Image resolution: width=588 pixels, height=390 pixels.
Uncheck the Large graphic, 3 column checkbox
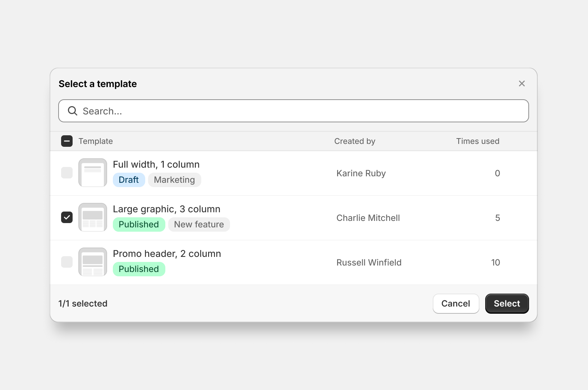pos(67,217)
